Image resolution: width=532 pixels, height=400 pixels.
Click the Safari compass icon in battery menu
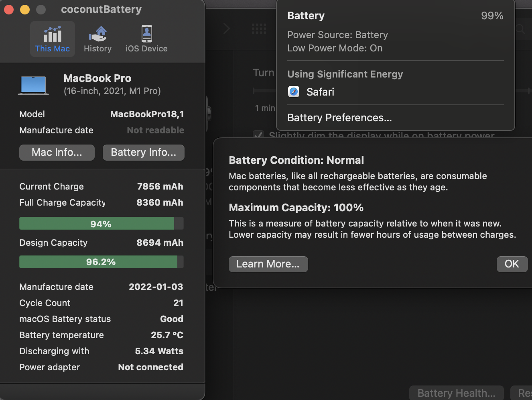tap(294, 92)
